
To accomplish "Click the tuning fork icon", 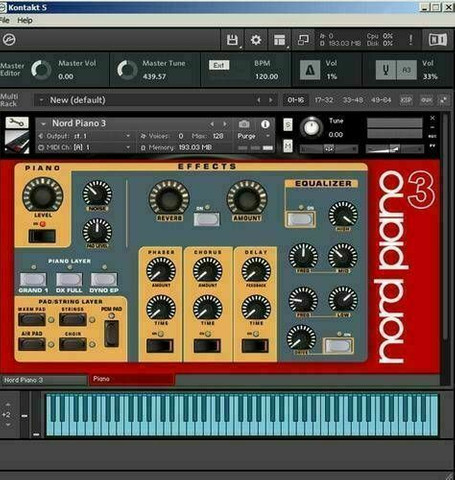I will pos(386,70).
